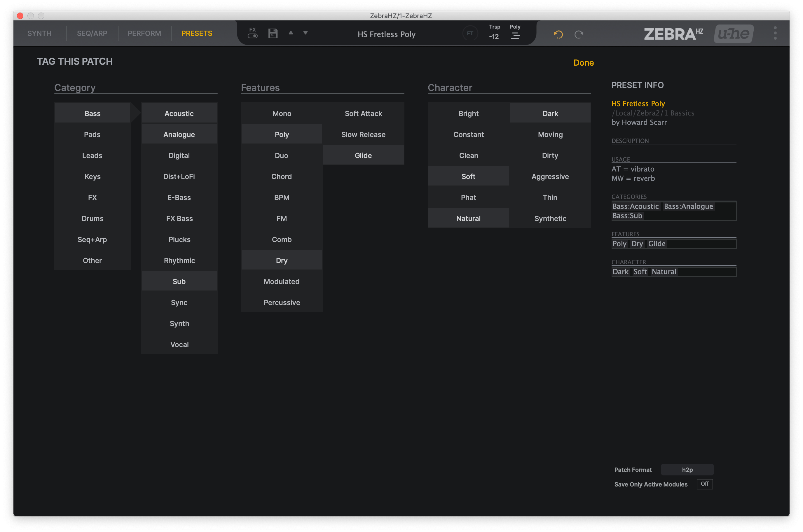803x532 pixels.
Task: Enable the Comb feature tag
Action: [282, 239]
